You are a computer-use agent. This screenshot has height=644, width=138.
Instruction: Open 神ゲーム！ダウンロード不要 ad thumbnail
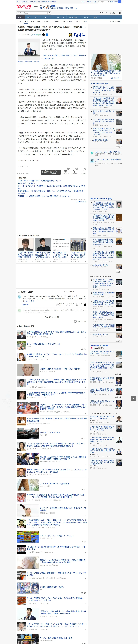click(28, 537)
